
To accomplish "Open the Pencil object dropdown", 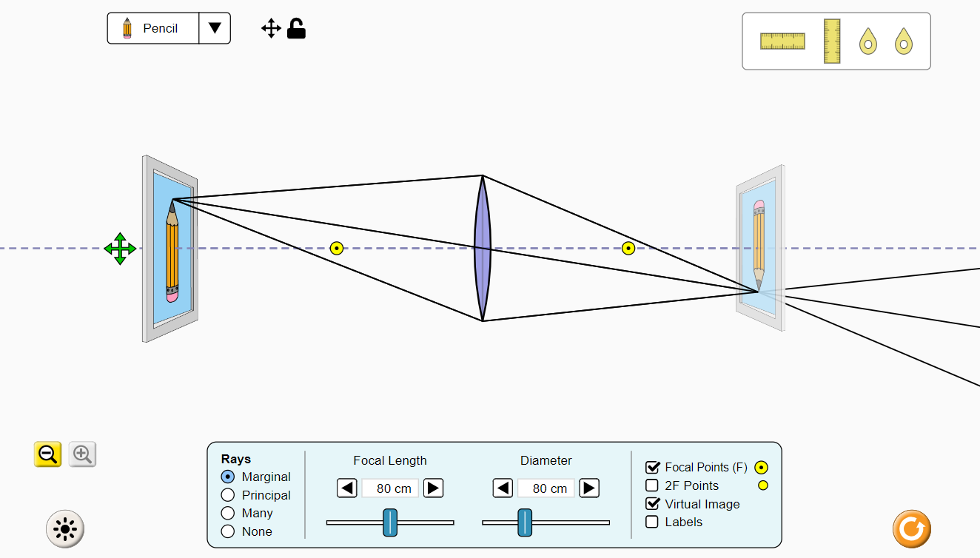I will [x=169, y=28].
